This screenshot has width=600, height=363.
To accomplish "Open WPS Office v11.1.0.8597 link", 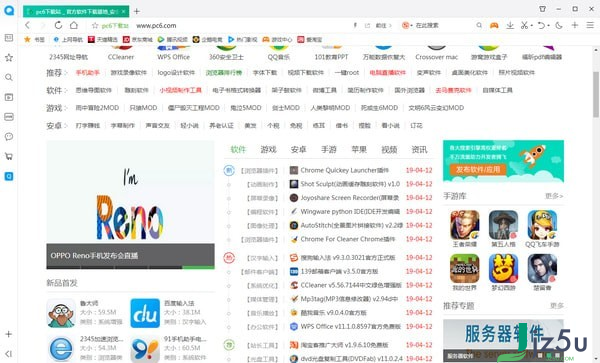I will coord(351,326).
